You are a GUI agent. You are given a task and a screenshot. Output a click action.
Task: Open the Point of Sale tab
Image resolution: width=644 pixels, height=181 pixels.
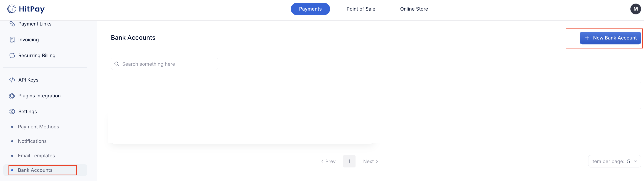tap(361, 9)
